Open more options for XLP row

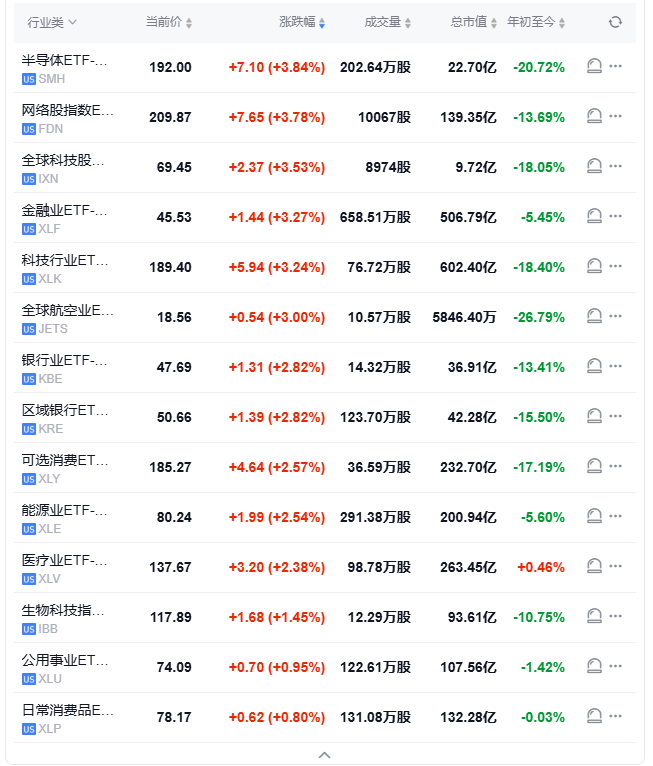point(616,717)
